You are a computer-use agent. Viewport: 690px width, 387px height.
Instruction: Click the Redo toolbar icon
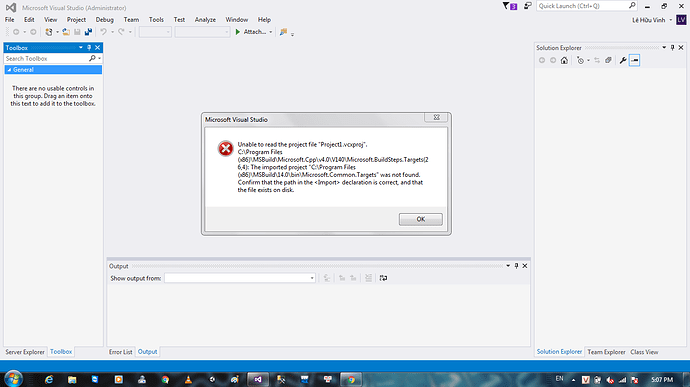coord(121,32)
